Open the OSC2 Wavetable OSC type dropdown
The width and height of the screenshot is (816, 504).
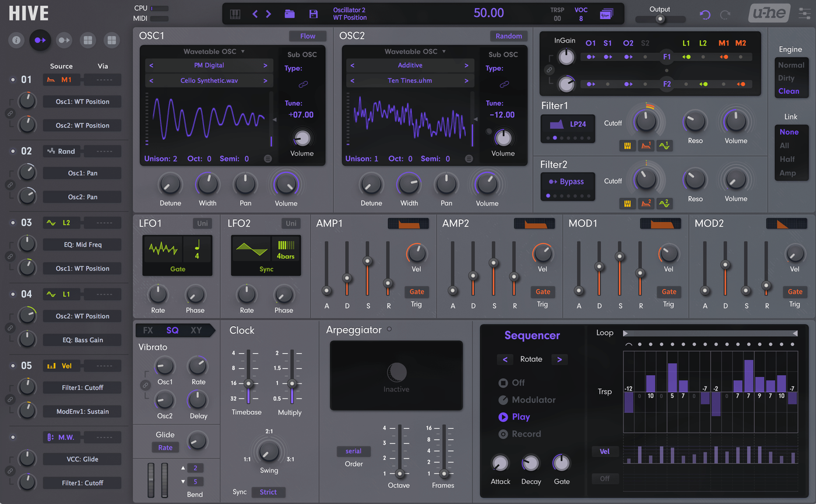coord(414,51)
